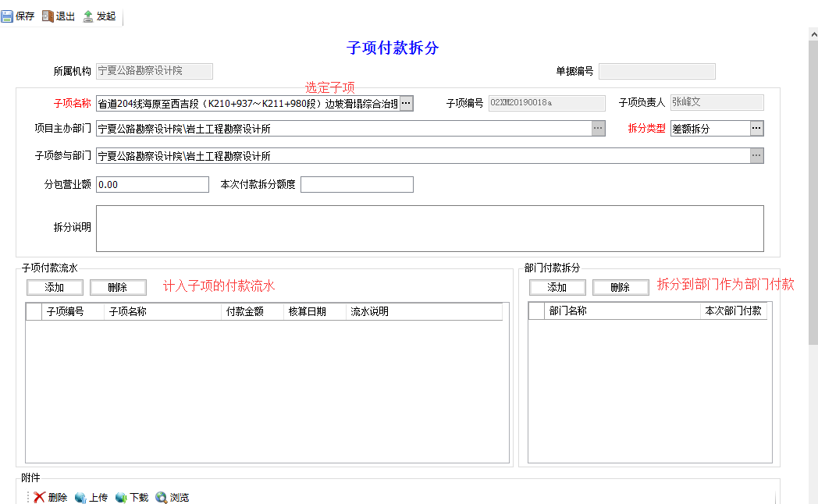Click the 子项参与部门 text field
The image size is (818, 504).
point(423,155)
